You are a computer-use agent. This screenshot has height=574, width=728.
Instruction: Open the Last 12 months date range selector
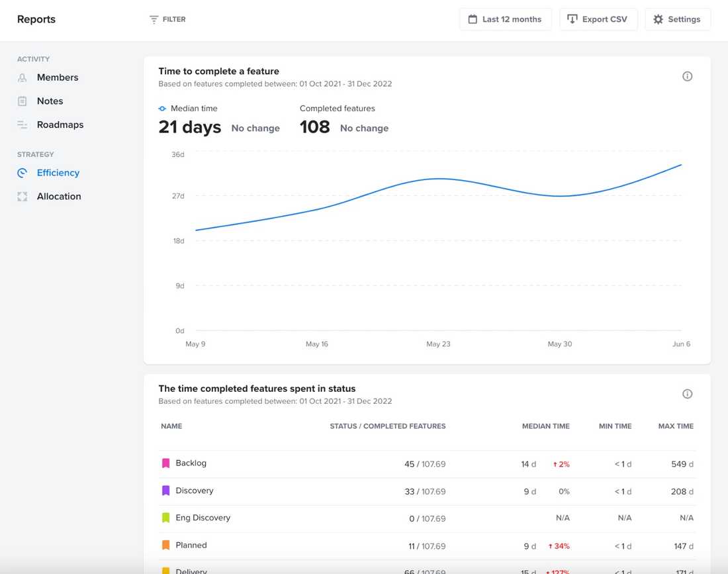[506, 19]
